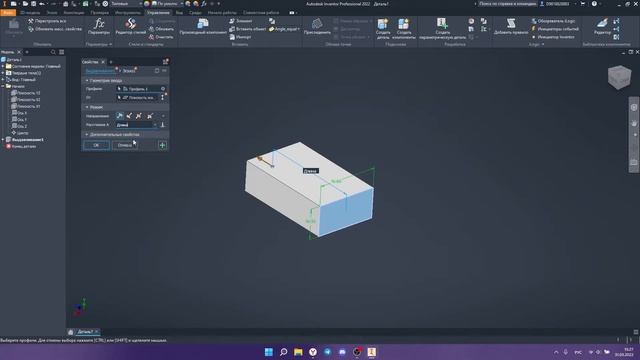Open the File menu tab

[x=8, y=13]
